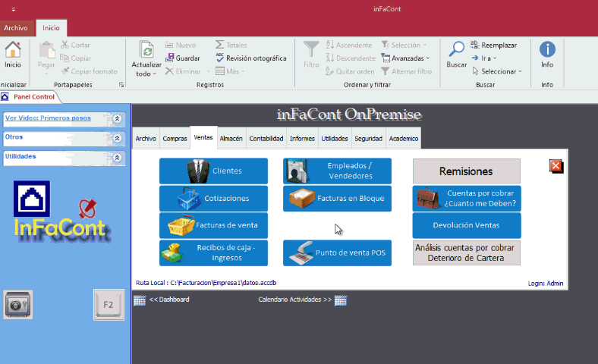
Task: Click Quitar orden icon
Action: (x=330, y=71)
